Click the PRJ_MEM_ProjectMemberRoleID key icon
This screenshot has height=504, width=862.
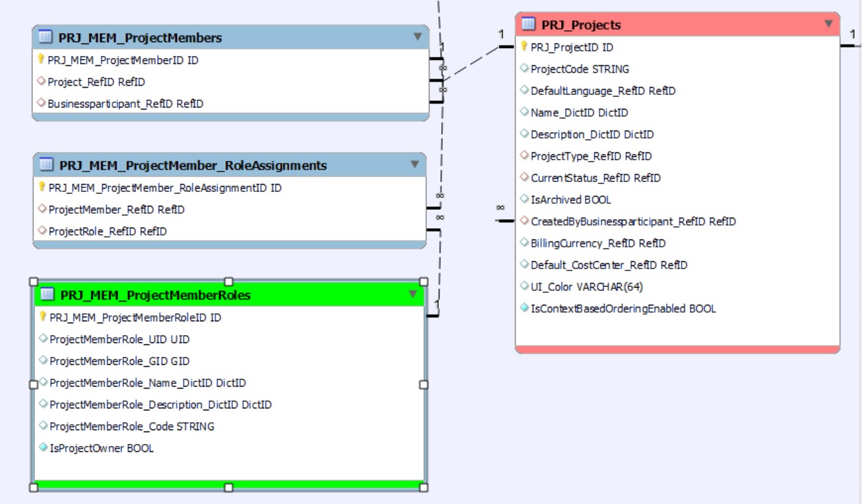click(x=43, y=317)
